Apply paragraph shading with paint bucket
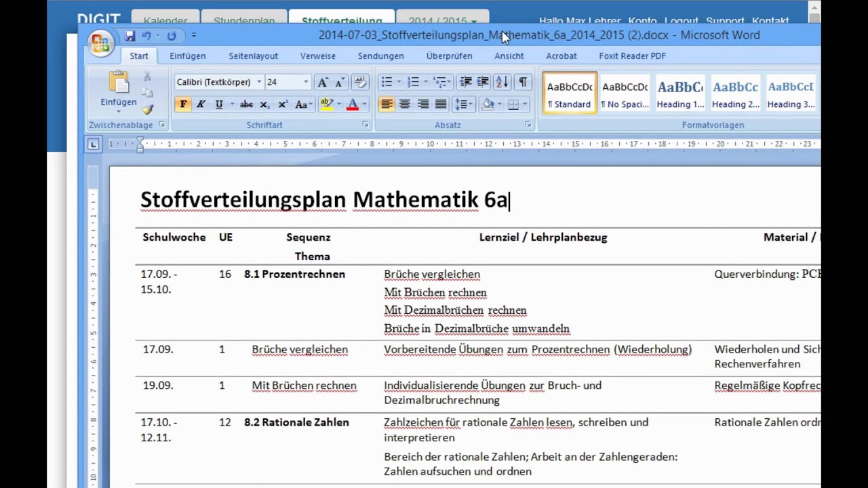The height and width of the screenshot is (488, 868). 487,104
